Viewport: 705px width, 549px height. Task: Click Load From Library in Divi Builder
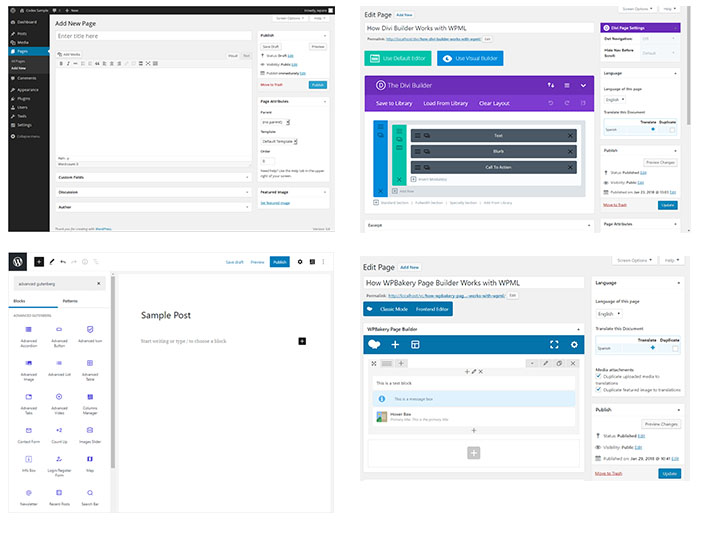point(446,103)
